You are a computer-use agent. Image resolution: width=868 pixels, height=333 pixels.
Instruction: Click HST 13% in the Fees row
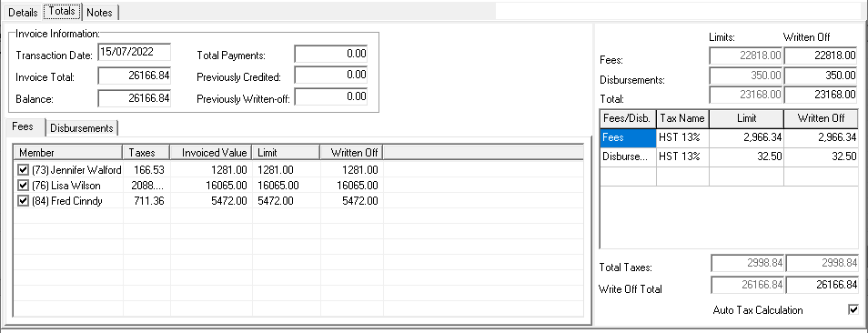coord(682,137)
